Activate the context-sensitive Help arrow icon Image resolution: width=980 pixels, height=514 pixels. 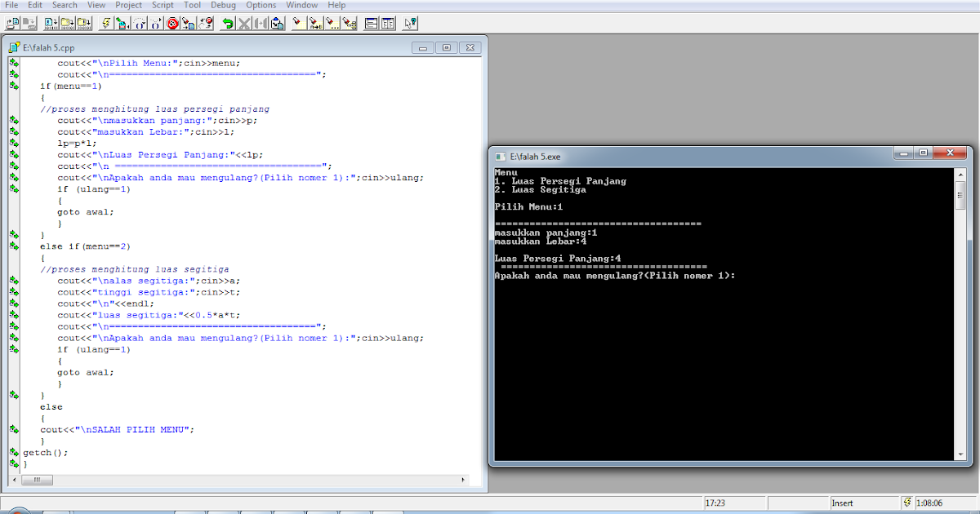tap(408, 23)
